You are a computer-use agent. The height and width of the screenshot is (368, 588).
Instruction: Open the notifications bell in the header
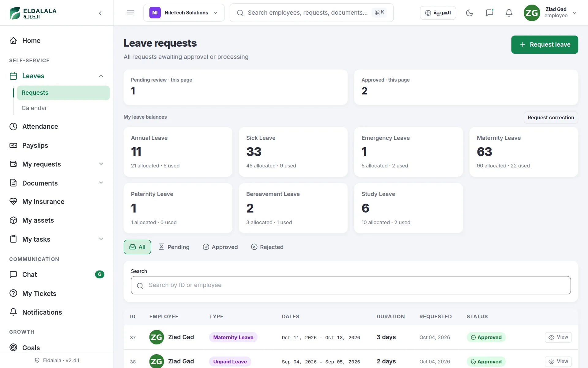509,13
